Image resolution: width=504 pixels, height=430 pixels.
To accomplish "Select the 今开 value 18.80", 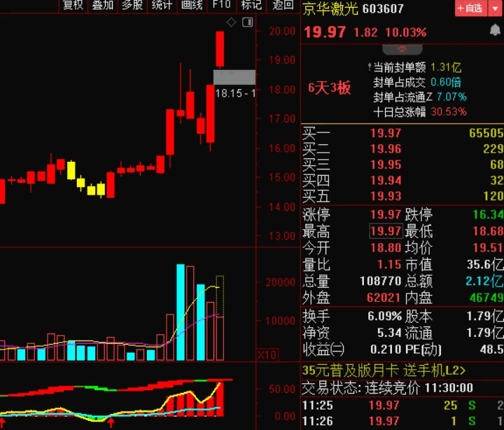I will 386,248.
